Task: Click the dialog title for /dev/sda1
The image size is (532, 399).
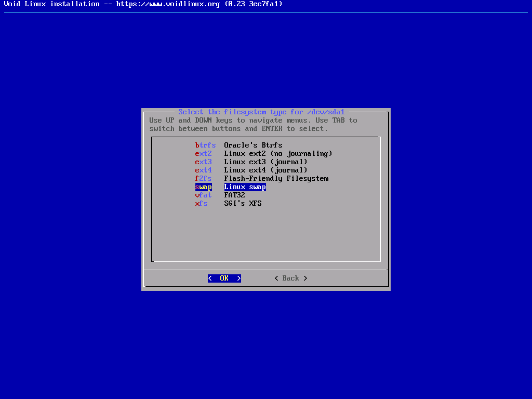Action: point(261,112)
